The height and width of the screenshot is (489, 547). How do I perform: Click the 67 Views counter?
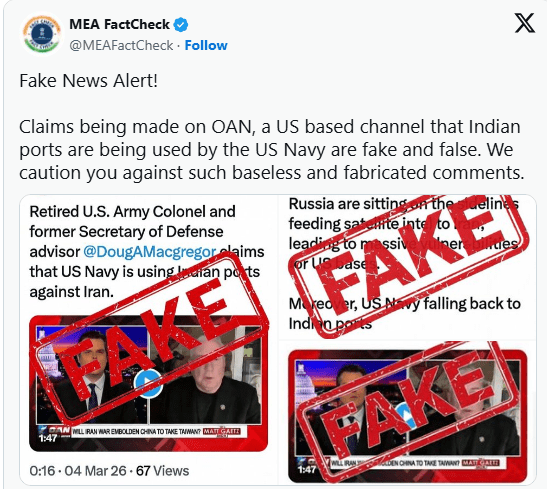162,471
